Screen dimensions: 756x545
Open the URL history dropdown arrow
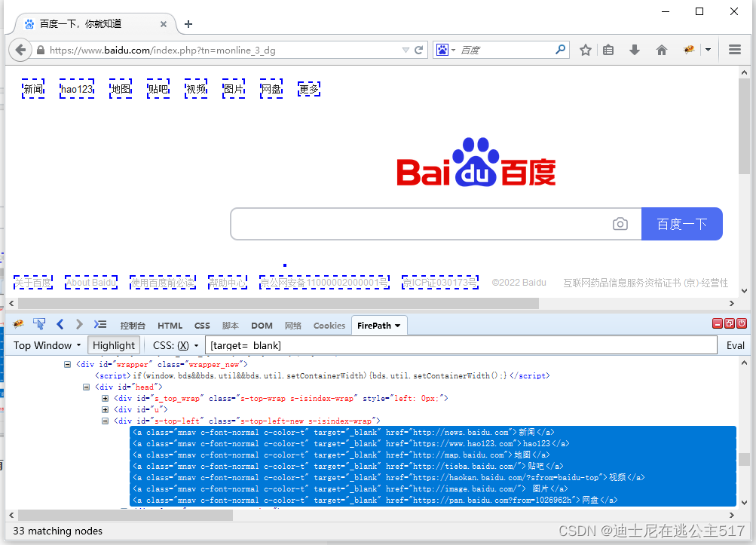(x=406, y=51)
